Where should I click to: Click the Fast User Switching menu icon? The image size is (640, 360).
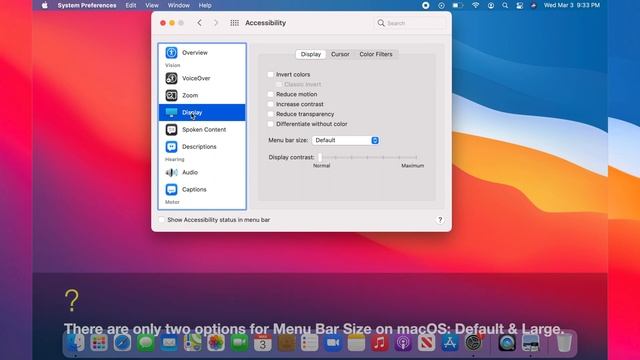point(491,5)
